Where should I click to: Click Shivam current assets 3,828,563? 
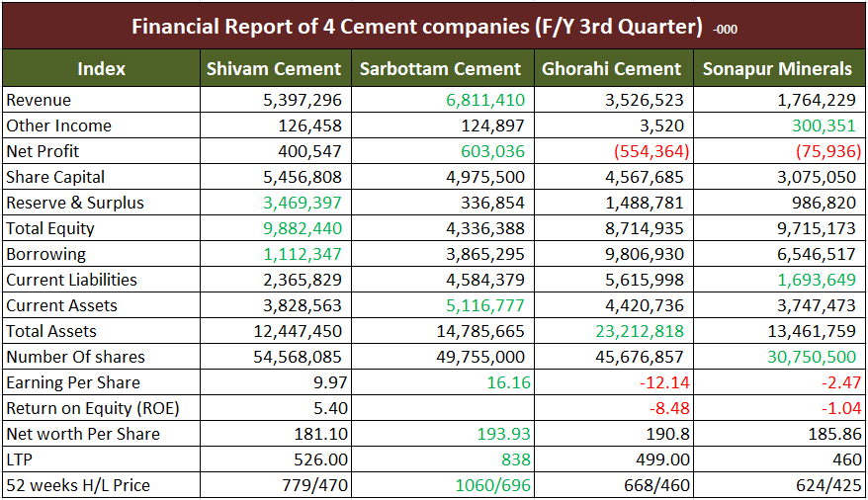click(303, 305)
